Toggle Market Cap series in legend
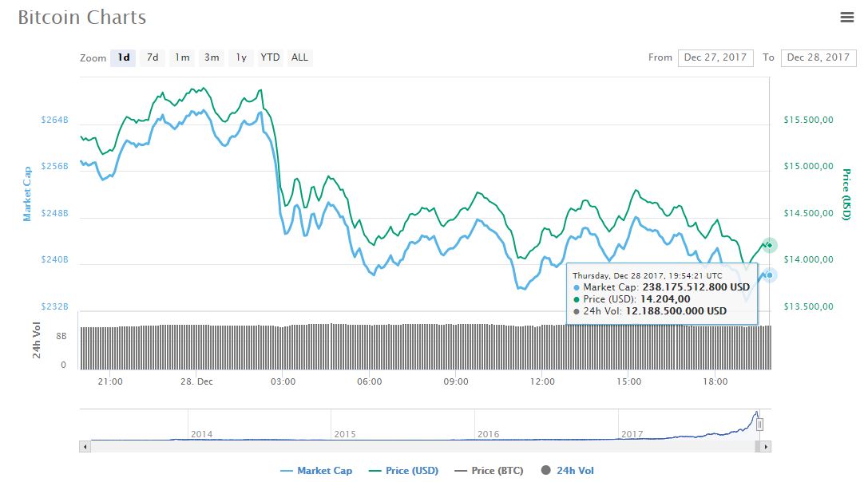 (x=316, y=470)
